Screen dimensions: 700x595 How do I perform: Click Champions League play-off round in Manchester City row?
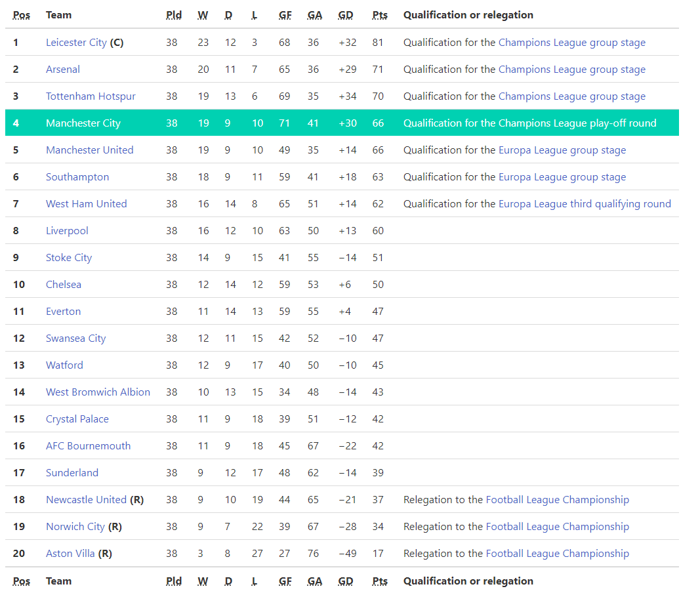[577, 123]
